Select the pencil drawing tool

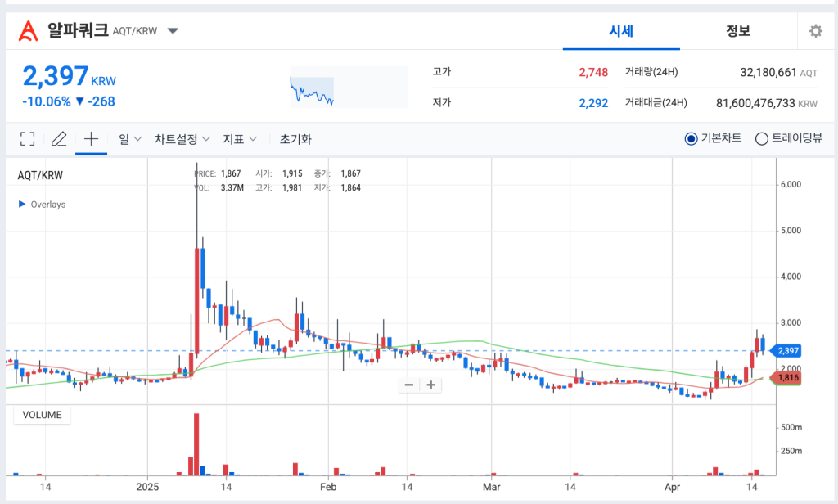pos(59,139)
